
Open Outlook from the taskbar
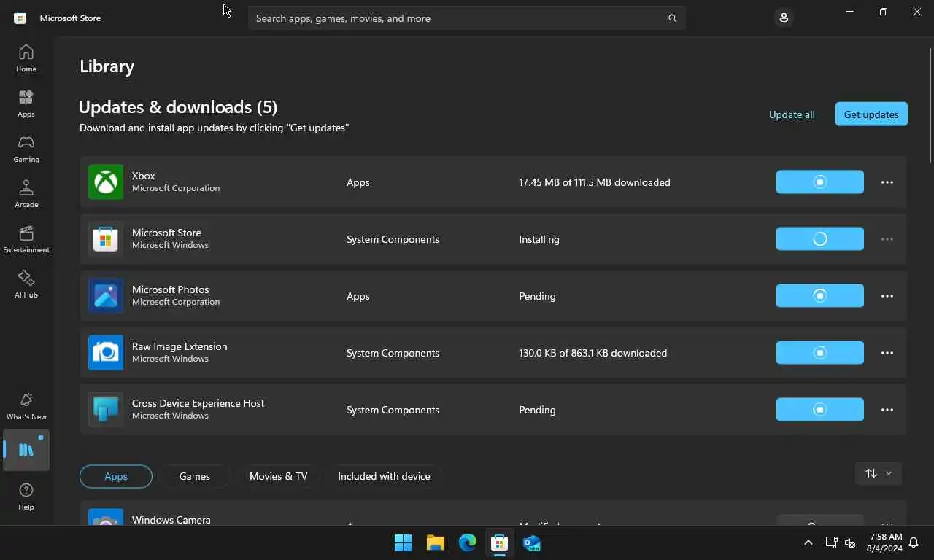[532, 542]
